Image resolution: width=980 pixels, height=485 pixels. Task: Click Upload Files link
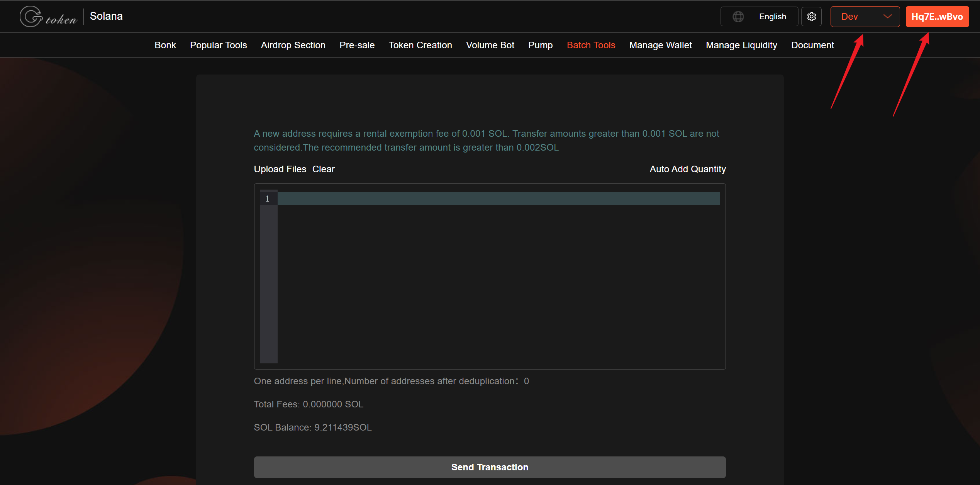pyautogui.click(x=280, y=169)
